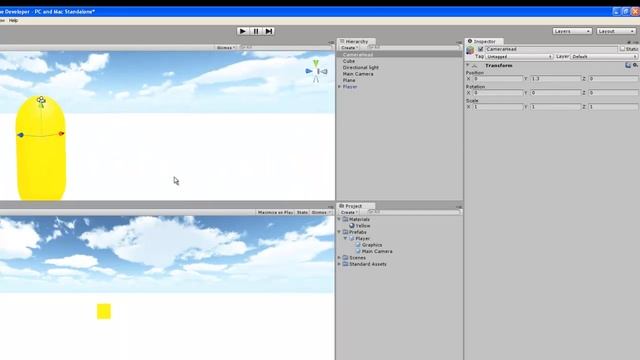Click the Rotation Z input field
The width and height of the screenshot is (640, 360).
point(613,93)
